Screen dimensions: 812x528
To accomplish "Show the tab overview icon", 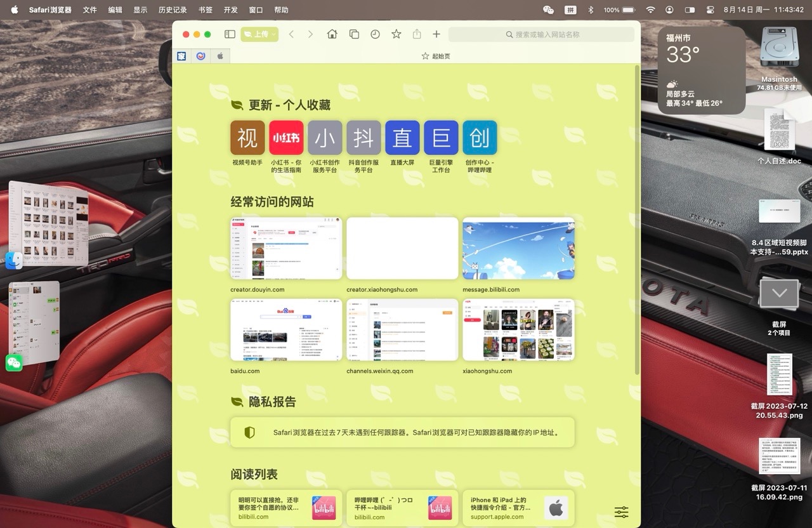I will 354,34.
